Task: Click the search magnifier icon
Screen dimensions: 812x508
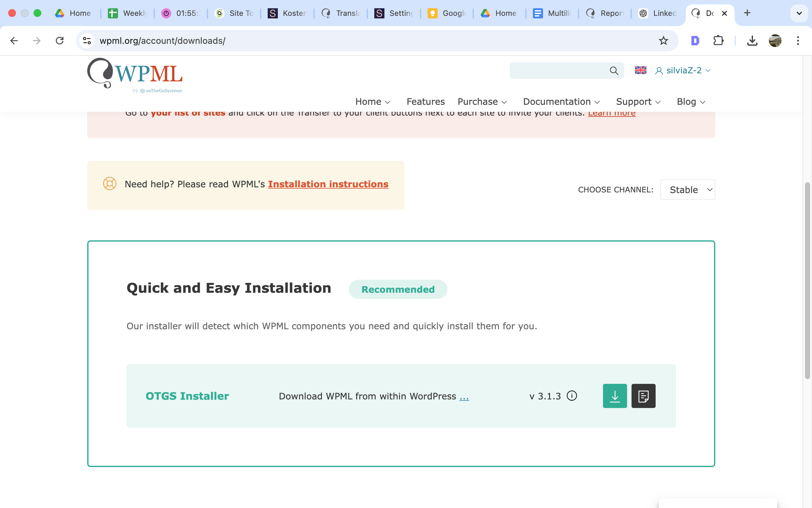Action: [x=614, y=70]
